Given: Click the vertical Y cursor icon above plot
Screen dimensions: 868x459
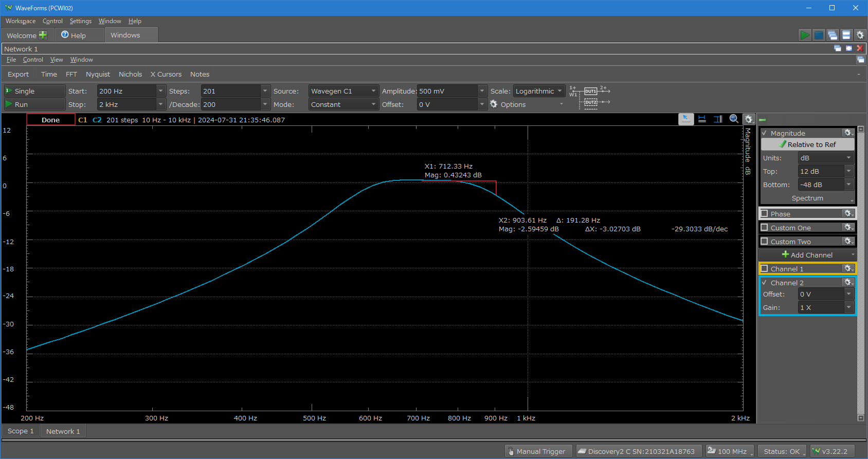Looking at the screenshot, I should pyautogui.click(x=718, y=119).
